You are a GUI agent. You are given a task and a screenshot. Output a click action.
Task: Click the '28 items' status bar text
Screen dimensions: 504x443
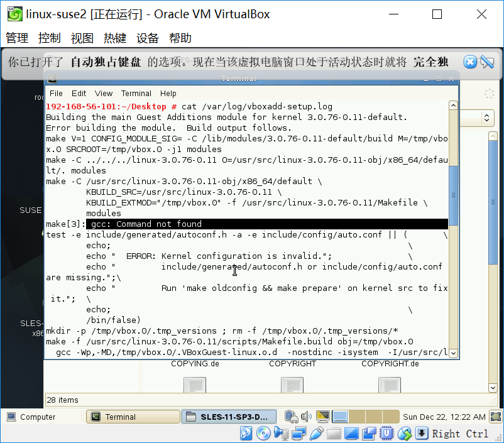click(x=62, y=400)
